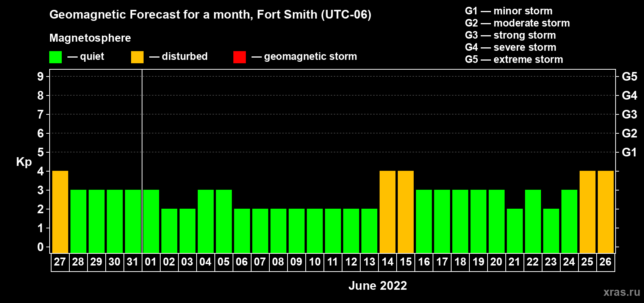Click the date label 19

pos(478,262)
